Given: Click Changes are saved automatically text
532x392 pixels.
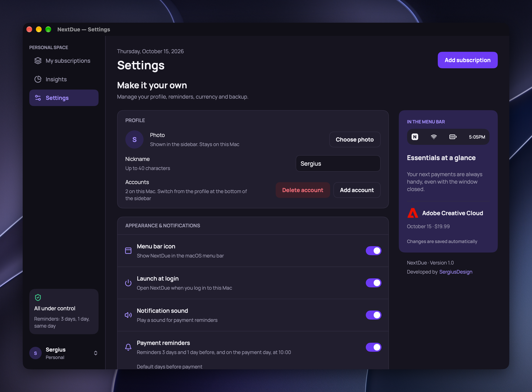Looking at the screenshot, I should click(x=442, y=241).
